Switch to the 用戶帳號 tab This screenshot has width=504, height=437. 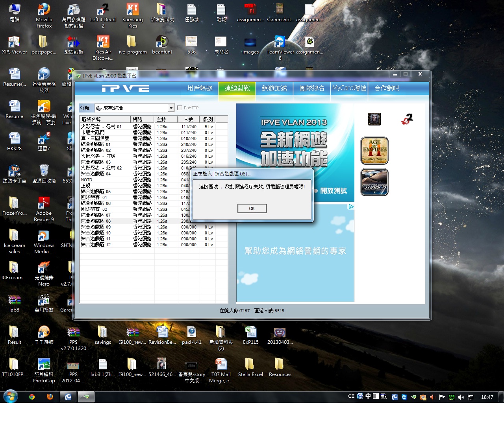tap(200, 89)
